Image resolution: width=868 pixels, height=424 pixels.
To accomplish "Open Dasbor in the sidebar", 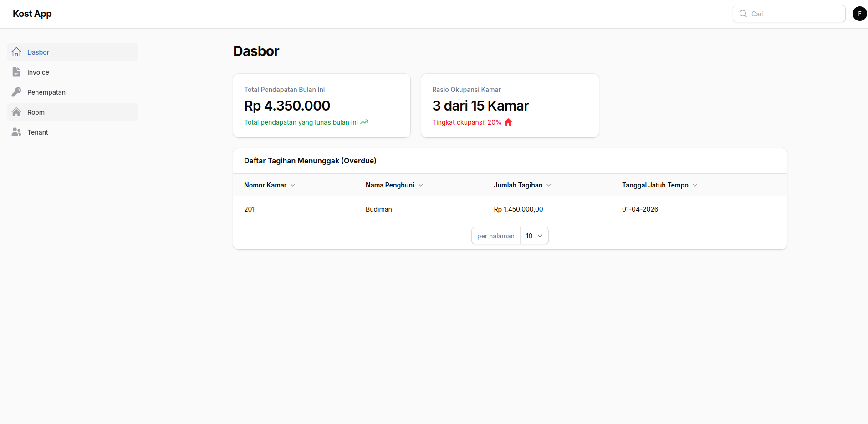I will pyautogui.click(x=73, y=52).
